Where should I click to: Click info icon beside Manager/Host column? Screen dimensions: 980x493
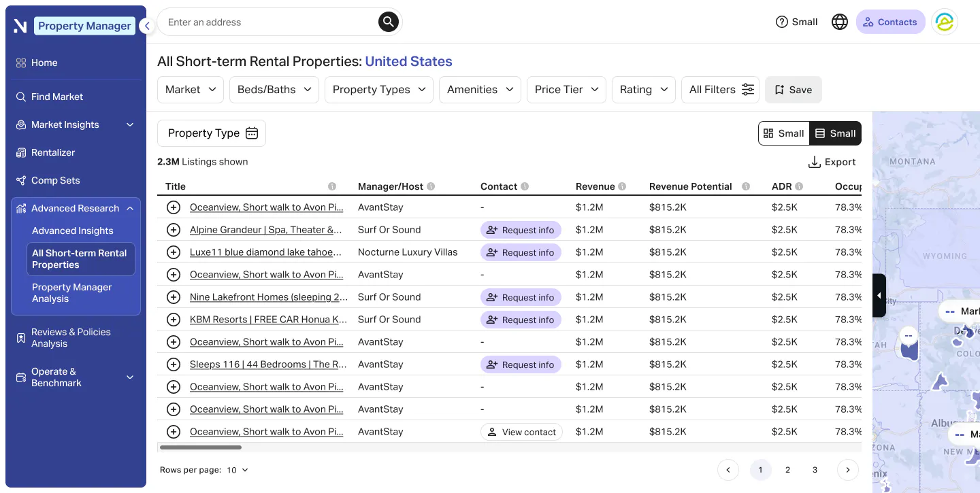pyautogui.click(x=431, y=186)
